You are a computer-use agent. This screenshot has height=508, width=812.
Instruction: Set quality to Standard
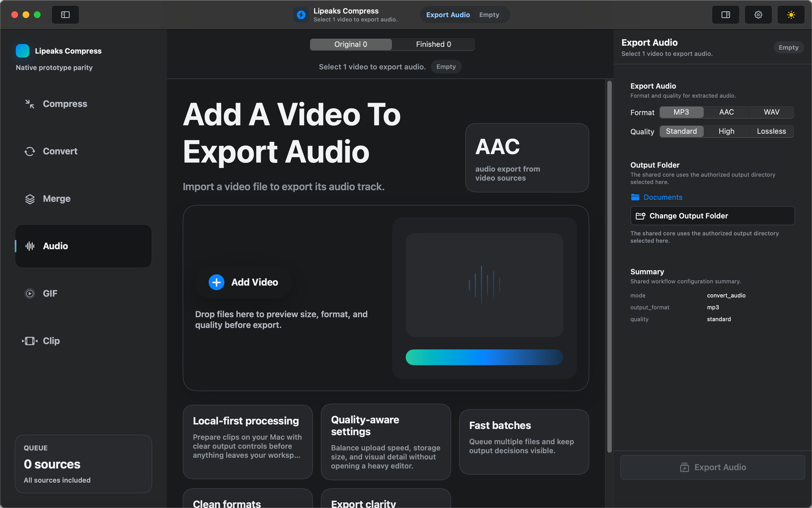tap(681, 131)
